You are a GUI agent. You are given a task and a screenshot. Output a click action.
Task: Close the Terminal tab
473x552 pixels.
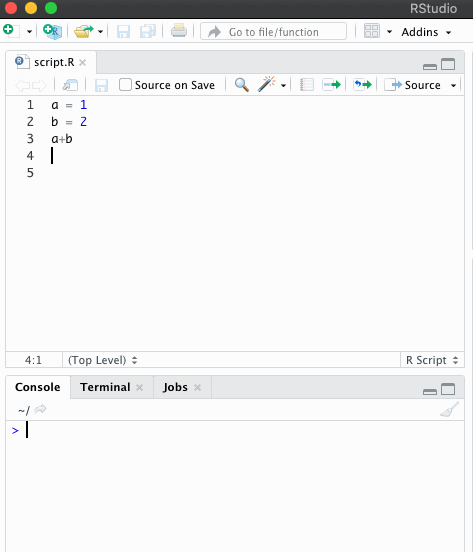tap(139, 388)
